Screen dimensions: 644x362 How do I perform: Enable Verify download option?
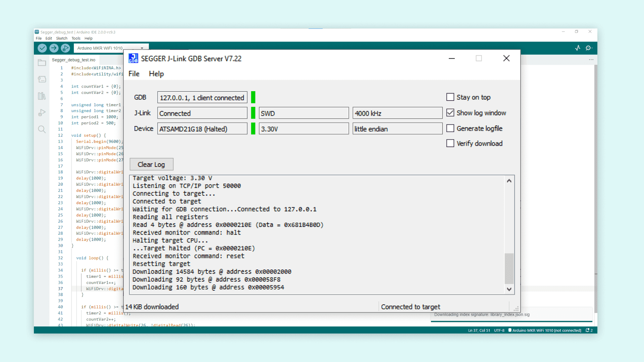[x=450, y=143]
